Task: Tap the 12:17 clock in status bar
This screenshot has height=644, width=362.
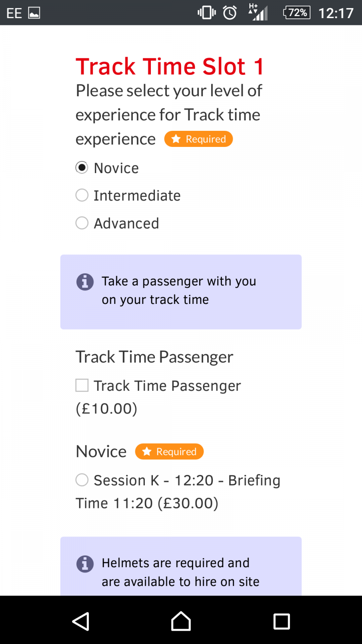Action: [336, 13]
